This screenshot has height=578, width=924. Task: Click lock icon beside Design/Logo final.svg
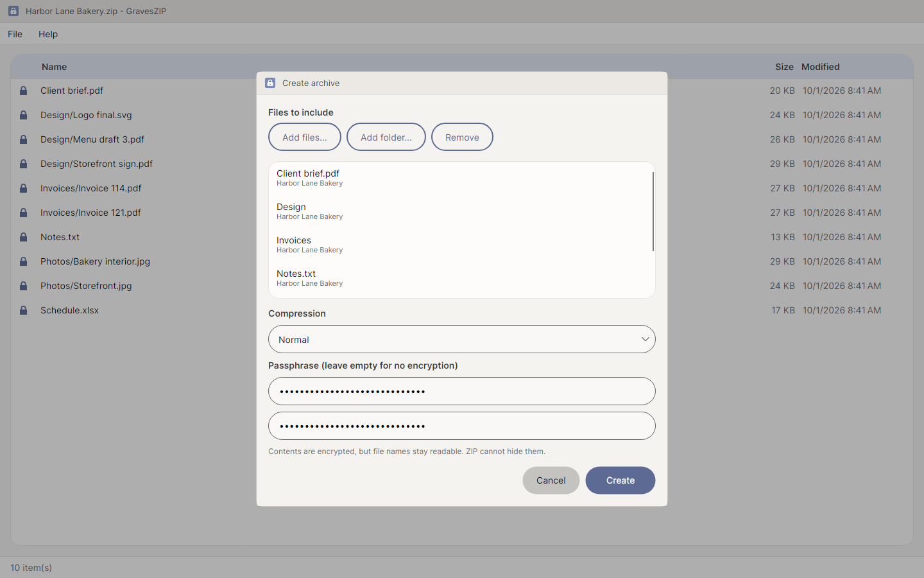coord(23,115)
